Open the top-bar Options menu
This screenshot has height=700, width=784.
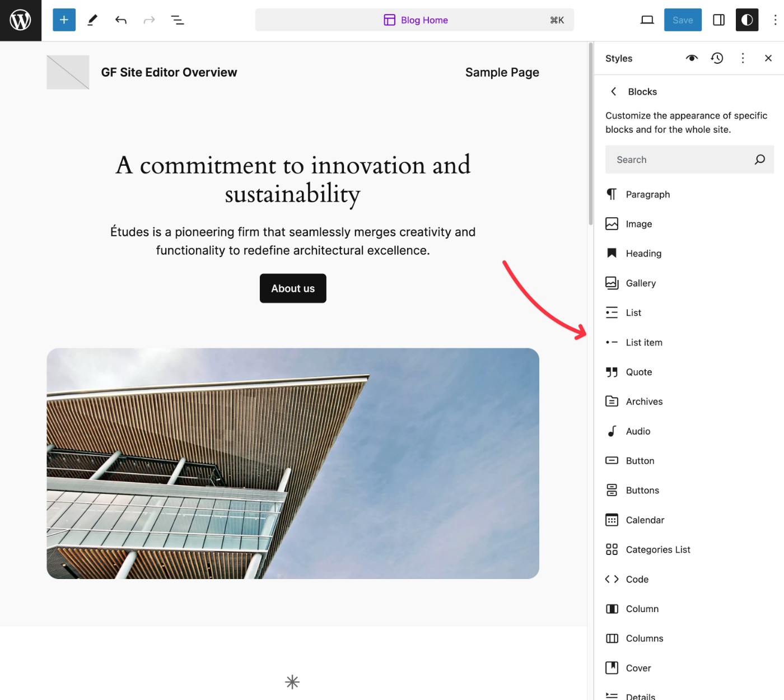[775, 20]
